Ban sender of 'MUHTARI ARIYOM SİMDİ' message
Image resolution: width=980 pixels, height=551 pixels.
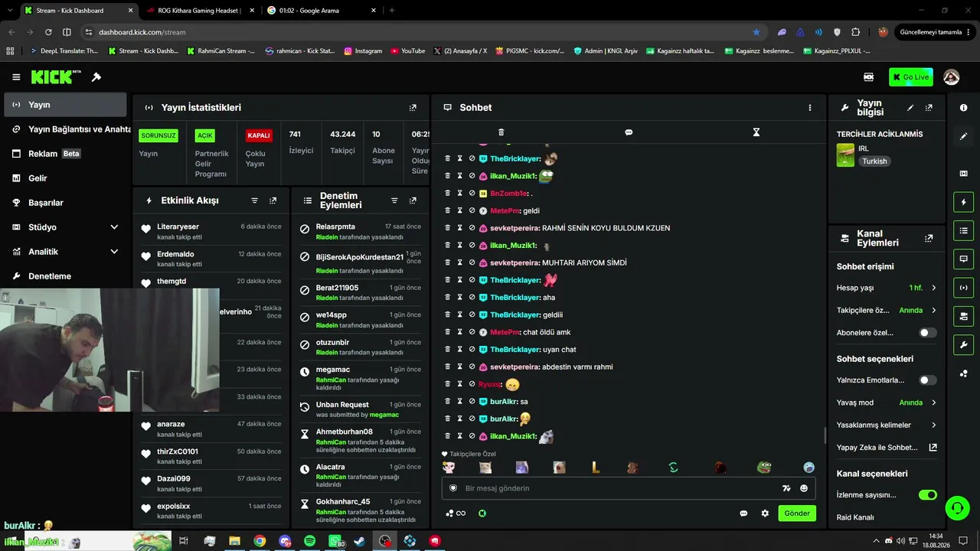tap(472, 262)
